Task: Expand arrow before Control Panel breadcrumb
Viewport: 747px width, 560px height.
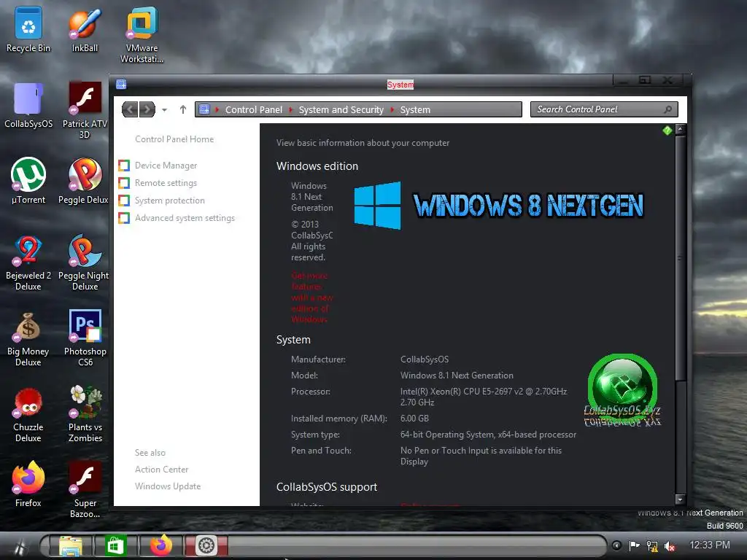Action: [217, 109]
